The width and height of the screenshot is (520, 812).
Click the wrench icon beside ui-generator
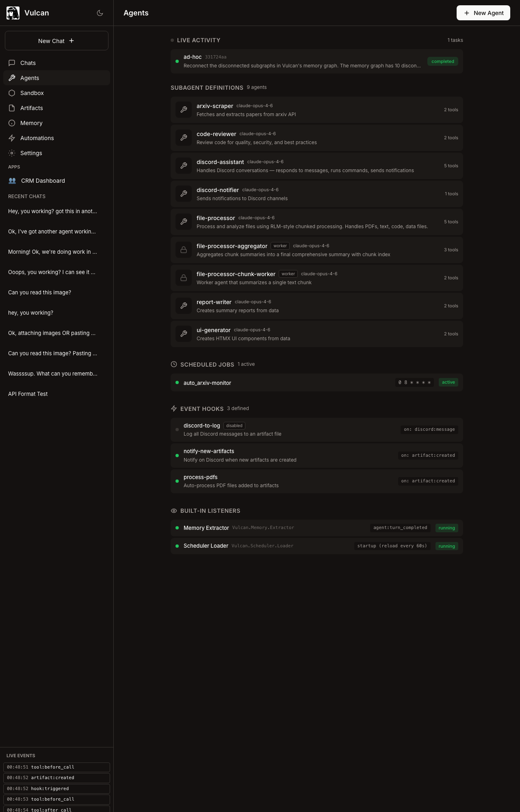(x=184, y=334)
